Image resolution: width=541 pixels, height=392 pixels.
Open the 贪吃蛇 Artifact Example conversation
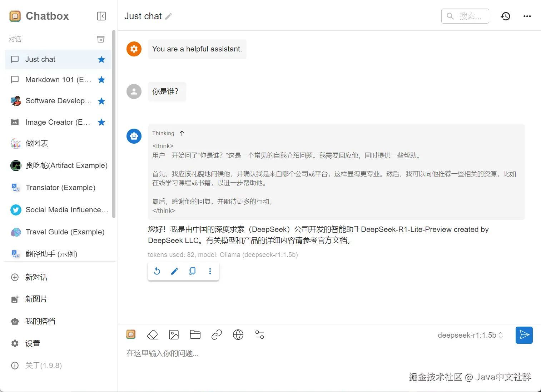(58, 165)
